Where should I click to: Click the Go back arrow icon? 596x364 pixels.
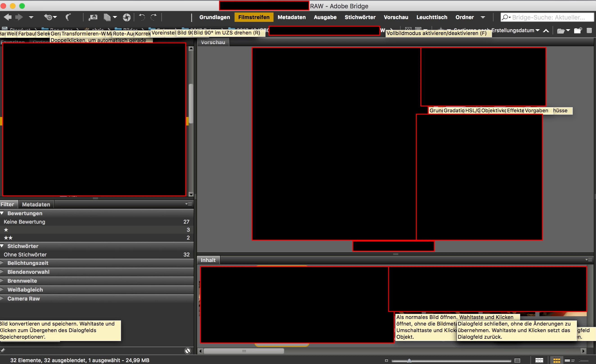pos(7,17)
